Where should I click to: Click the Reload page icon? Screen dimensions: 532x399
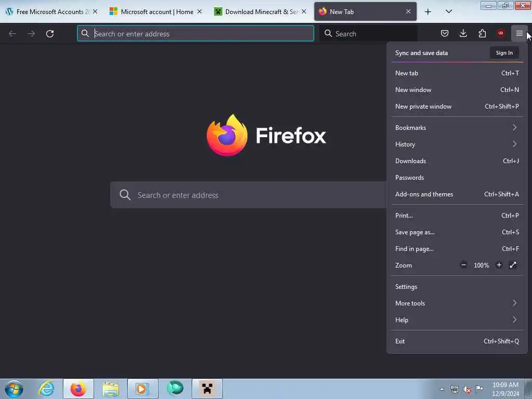click(x=50, y=34)
